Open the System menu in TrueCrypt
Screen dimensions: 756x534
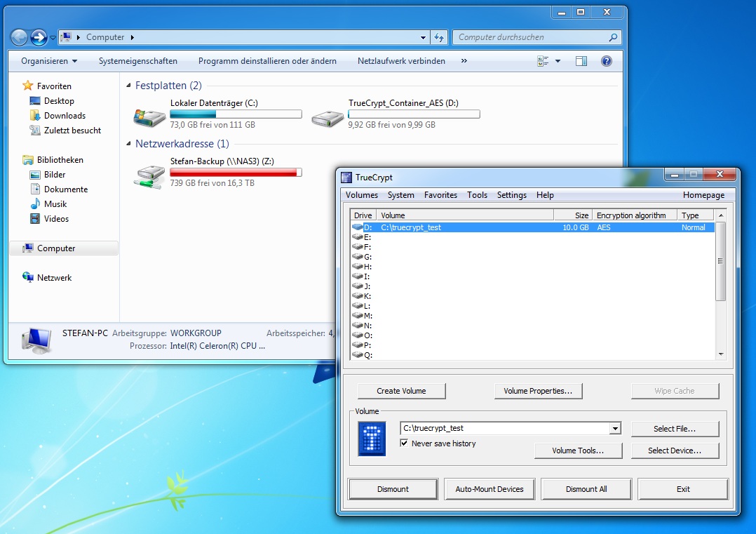pos(400,195)
